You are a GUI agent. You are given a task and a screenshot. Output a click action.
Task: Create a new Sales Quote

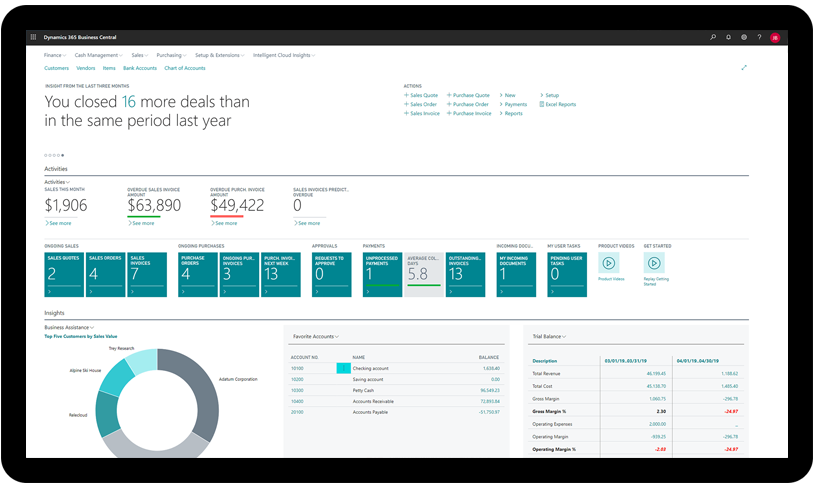pos(421,95)
